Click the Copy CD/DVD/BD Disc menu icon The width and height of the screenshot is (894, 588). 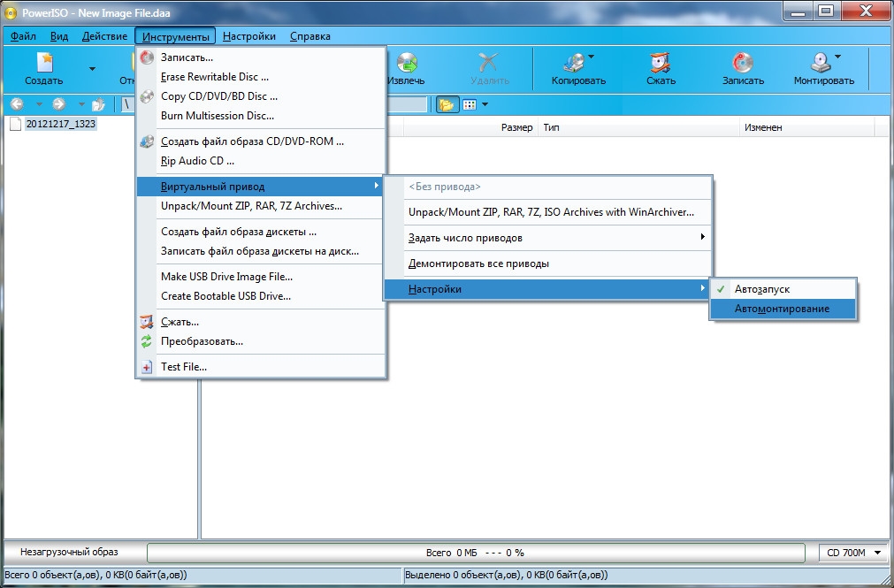(x=147, y=96)
